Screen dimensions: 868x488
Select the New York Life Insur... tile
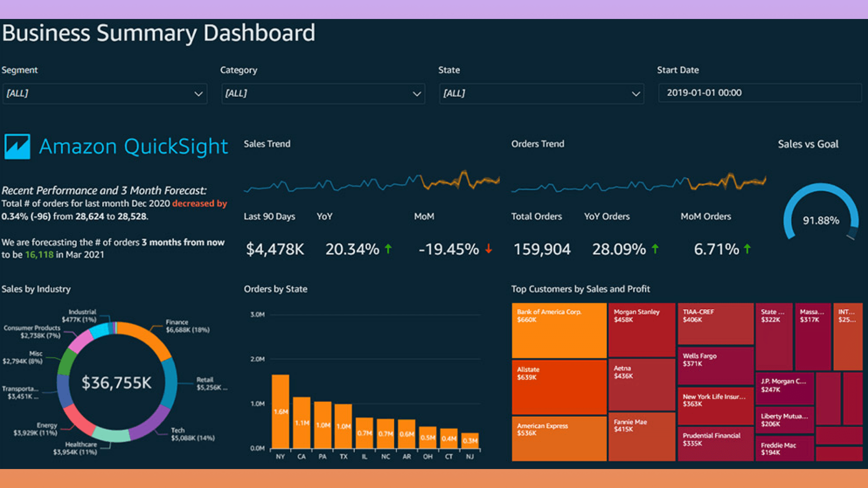[x=716, y=406]
